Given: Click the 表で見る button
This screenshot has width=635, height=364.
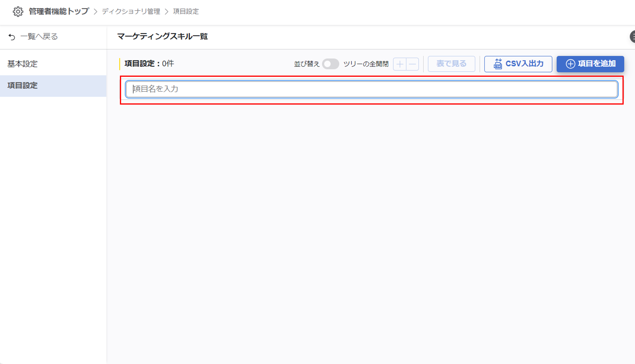Looking at the screenshot, I should [x=451, y=64].
